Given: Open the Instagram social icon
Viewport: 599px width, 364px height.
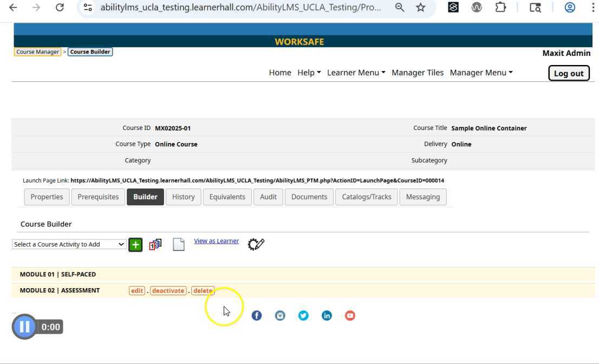Looking at the screenshot, I should (280, 316).
